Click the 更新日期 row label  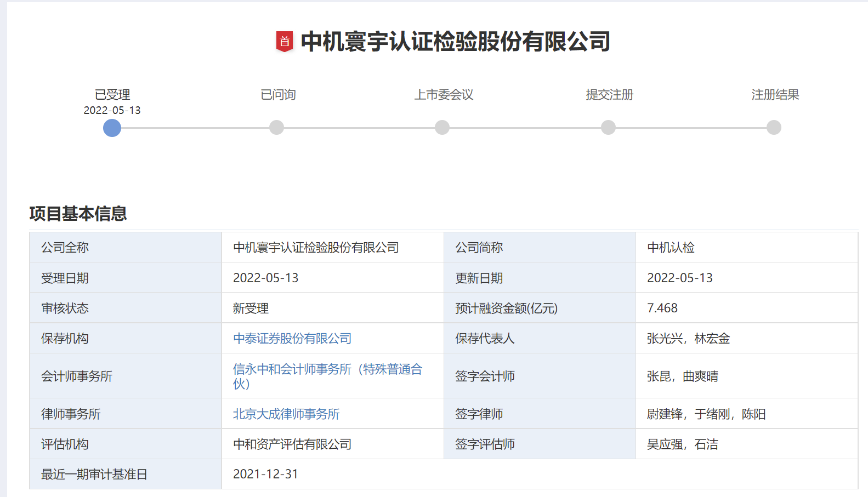[479, 278]
